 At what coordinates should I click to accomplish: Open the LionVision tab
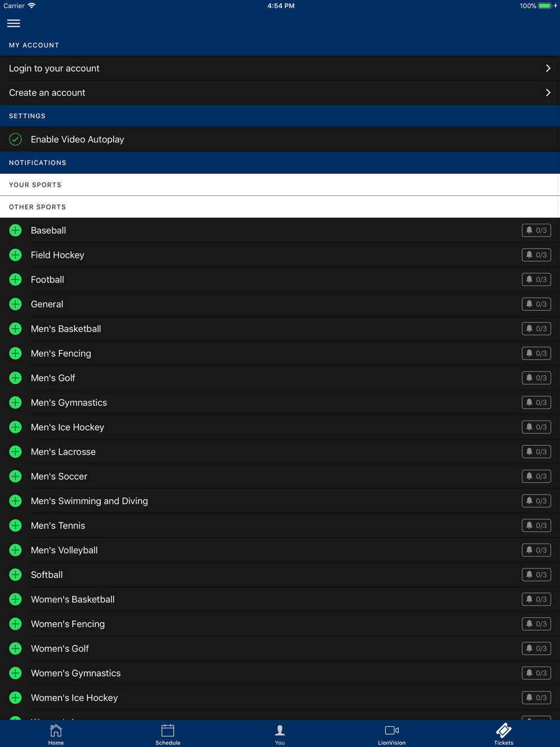[392, 734]
